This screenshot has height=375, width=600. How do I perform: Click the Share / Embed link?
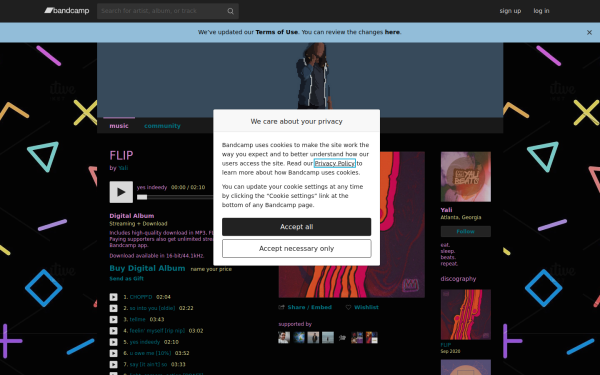[310, 307]
